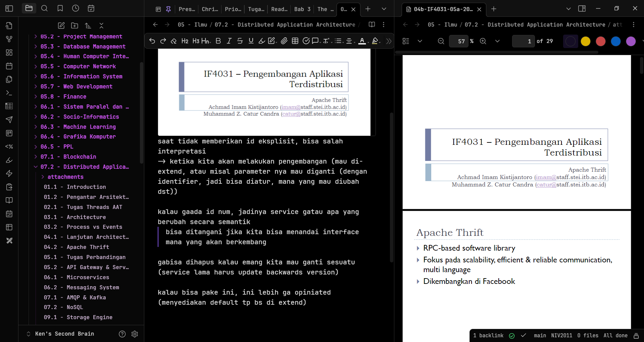Click the PDF page number field
This screenshot has height=342, width=644.
[x=523, y=41]
